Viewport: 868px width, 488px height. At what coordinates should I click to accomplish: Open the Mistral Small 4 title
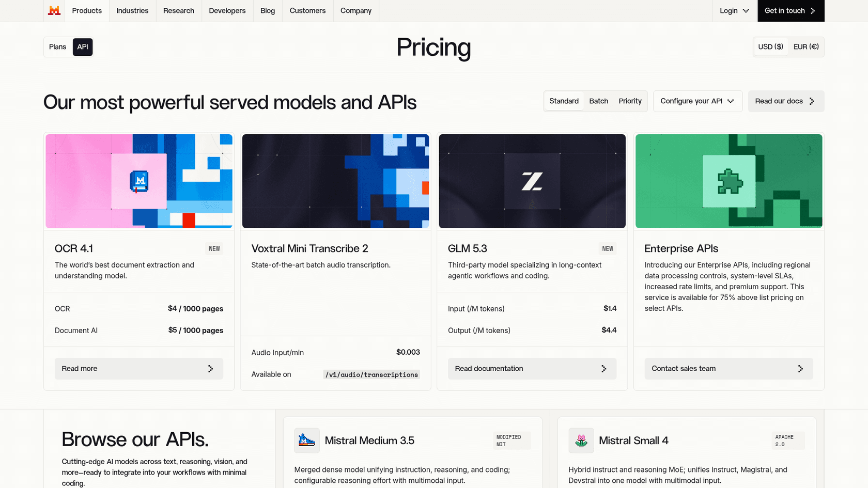[633, 440]
